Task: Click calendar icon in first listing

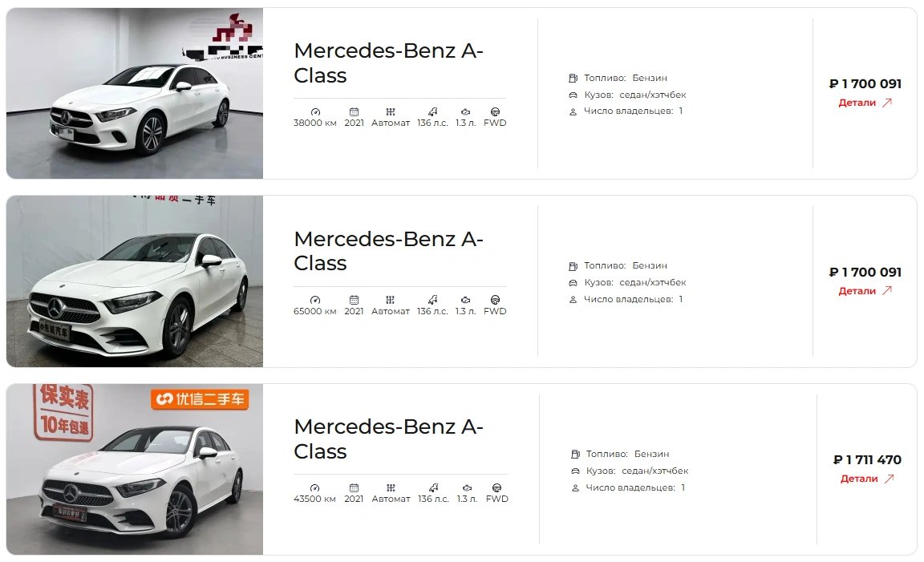Action: [x=355, y=112]
